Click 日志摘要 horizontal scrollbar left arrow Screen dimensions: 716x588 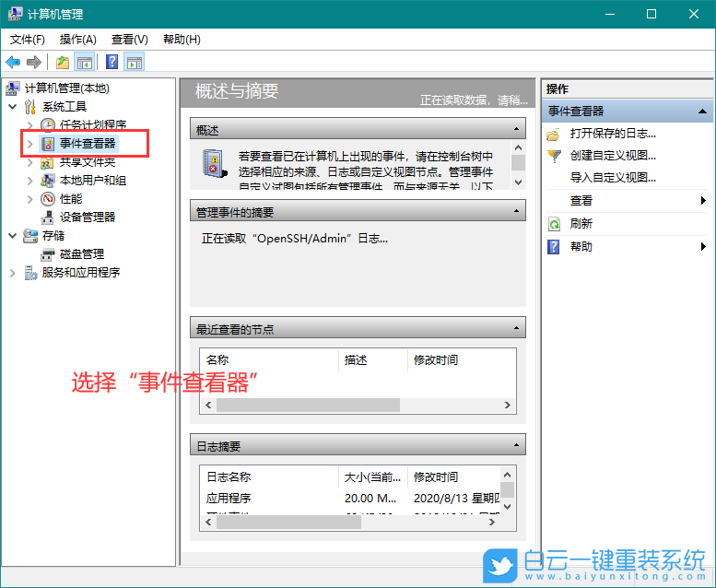coord(208,522)
